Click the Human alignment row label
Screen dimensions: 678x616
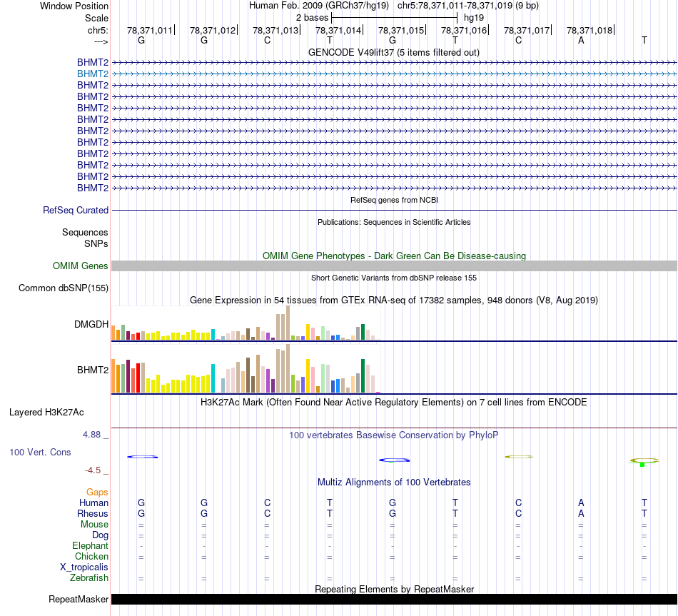click(93, 503)
